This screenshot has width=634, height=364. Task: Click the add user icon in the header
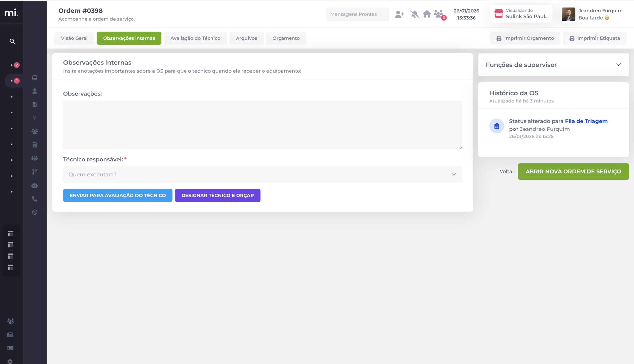(x=399, y=14)
